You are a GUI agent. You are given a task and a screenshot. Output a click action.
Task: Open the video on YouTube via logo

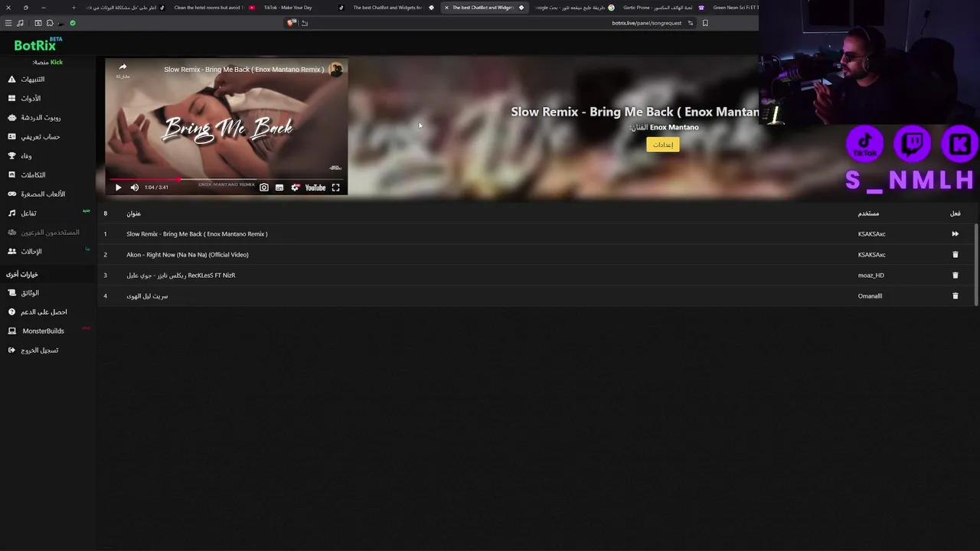click(315, 187)
